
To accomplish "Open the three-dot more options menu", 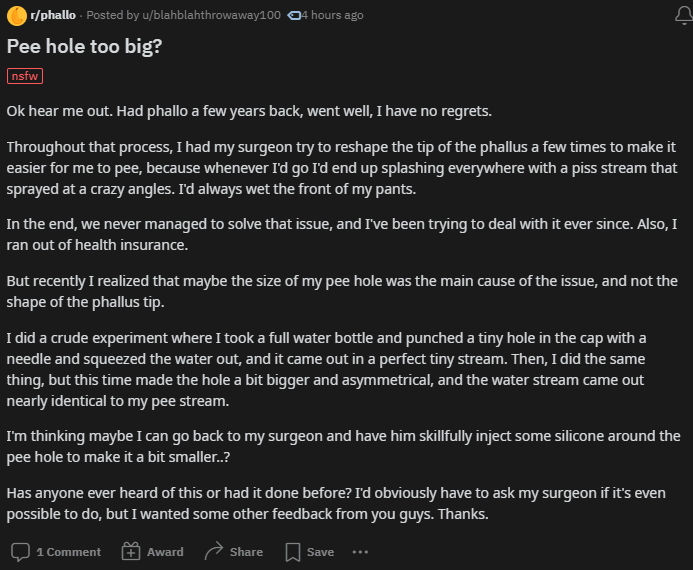I will (360, 552).
